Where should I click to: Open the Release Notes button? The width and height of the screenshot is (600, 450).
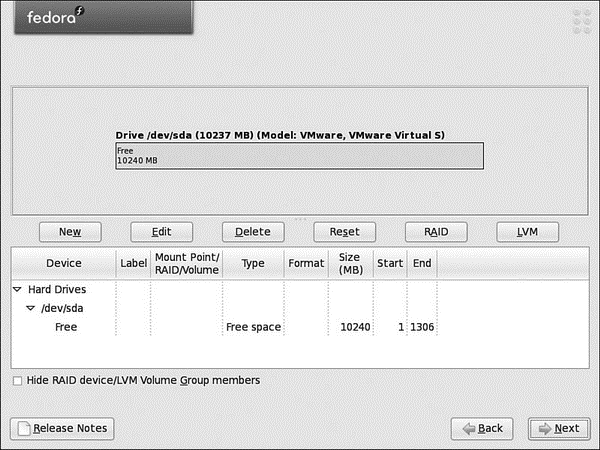62,429
